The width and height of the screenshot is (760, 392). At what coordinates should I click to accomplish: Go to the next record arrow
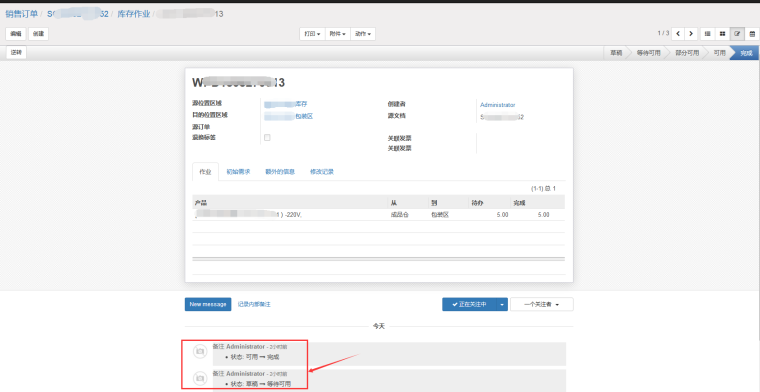click(x=691, y=34)
